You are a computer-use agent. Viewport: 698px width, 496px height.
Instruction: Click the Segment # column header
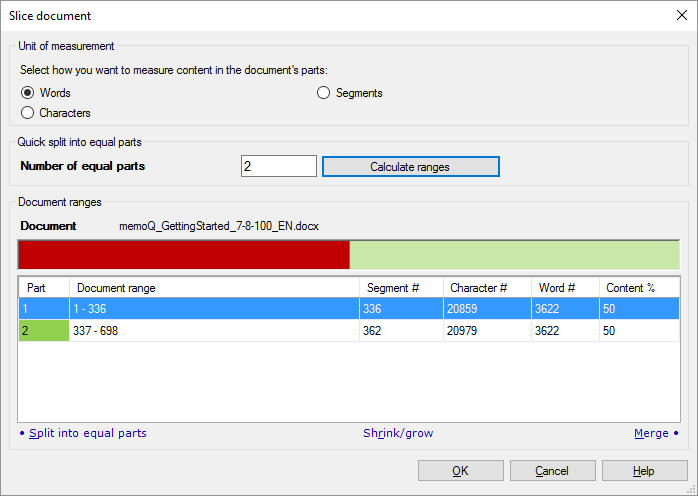coord(401,288)
